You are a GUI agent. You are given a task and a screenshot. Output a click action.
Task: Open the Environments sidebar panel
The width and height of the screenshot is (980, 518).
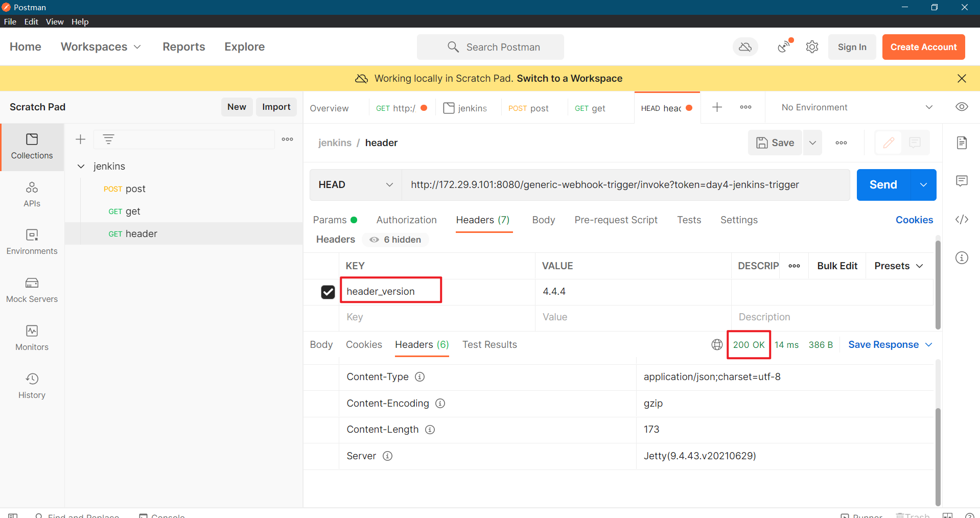click(x=32, y=242)
